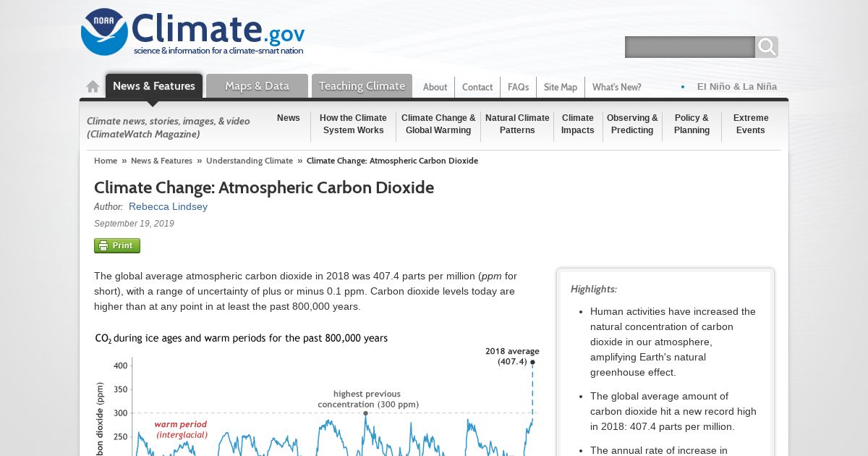Switch to the Maps & Data tab
Viewport: 868px width, 456px height.
[x=257, y=86]
